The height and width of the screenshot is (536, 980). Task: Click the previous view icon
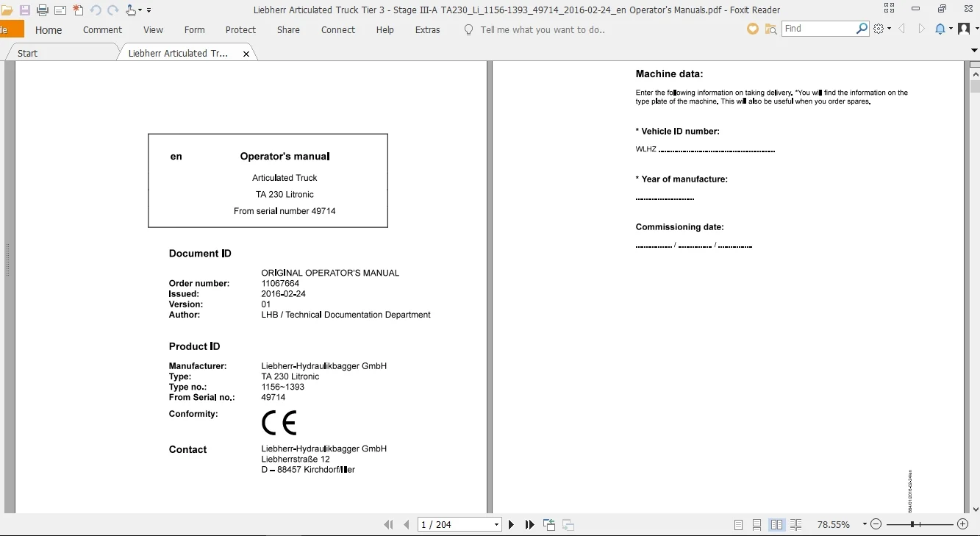[x=549, y=525]
